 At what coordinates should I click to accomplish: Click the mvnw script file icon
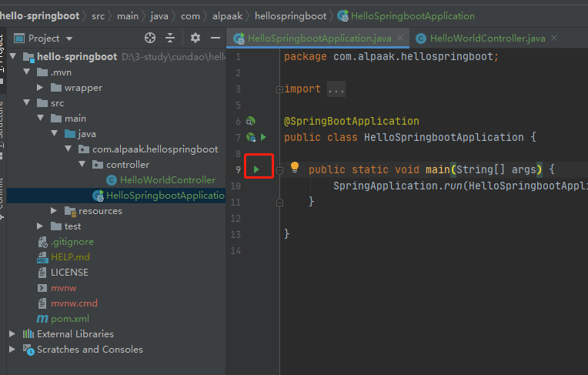click(42, 288)
